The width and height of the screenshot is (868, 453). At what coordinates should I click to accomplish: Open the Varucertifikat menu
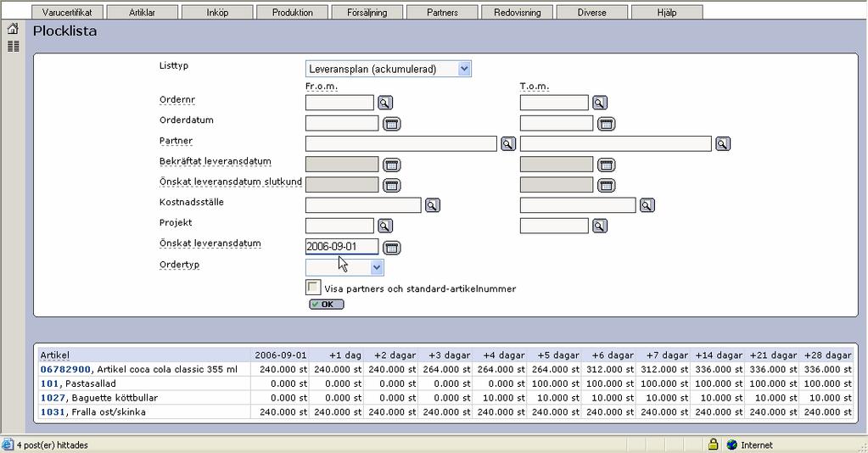(x=67, y=12)
